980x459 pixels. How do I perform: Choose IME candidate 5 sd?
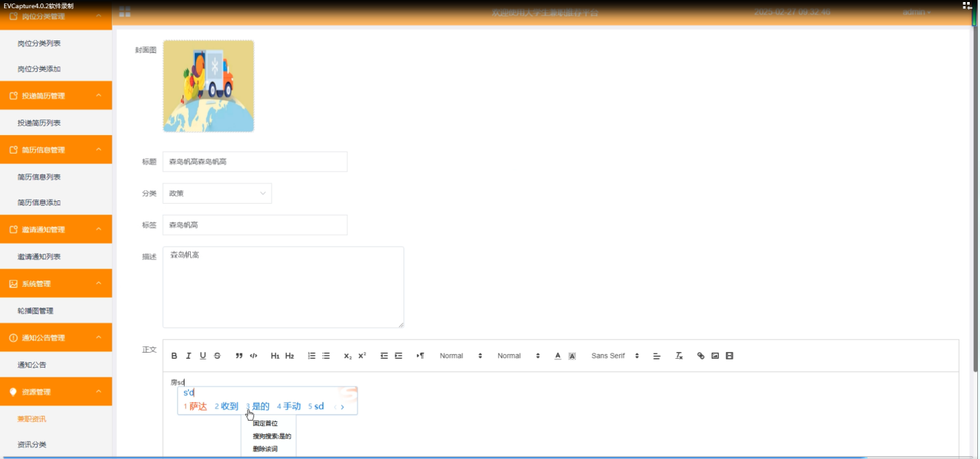click(316, 406)
